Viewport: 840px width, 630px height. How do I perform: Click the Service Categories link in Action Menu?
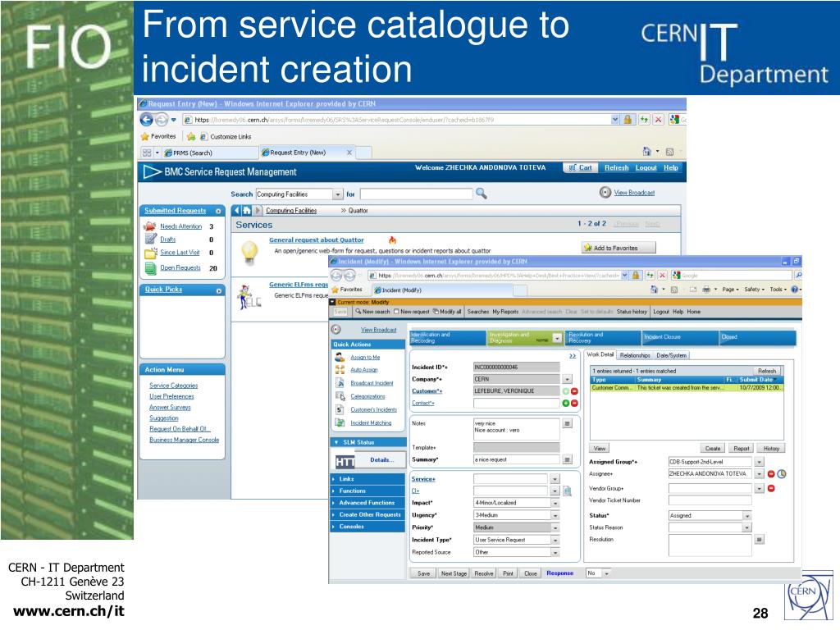[174, 386]
